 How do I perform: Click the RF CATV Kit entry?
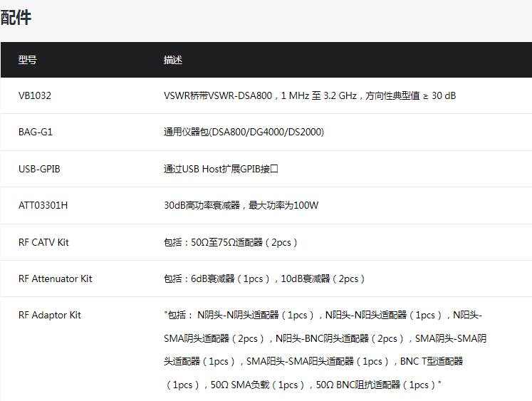(43, 242)
